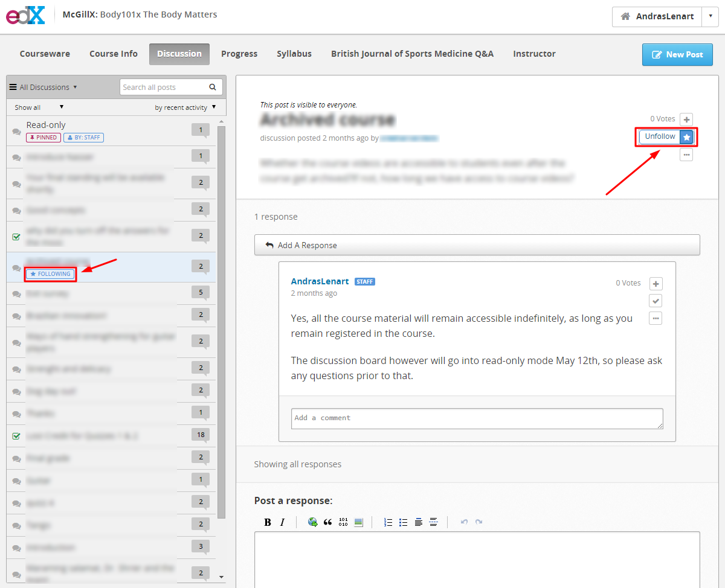
Task: Click the AndrasLenart button in the header
Action: [x=657, y=17]
